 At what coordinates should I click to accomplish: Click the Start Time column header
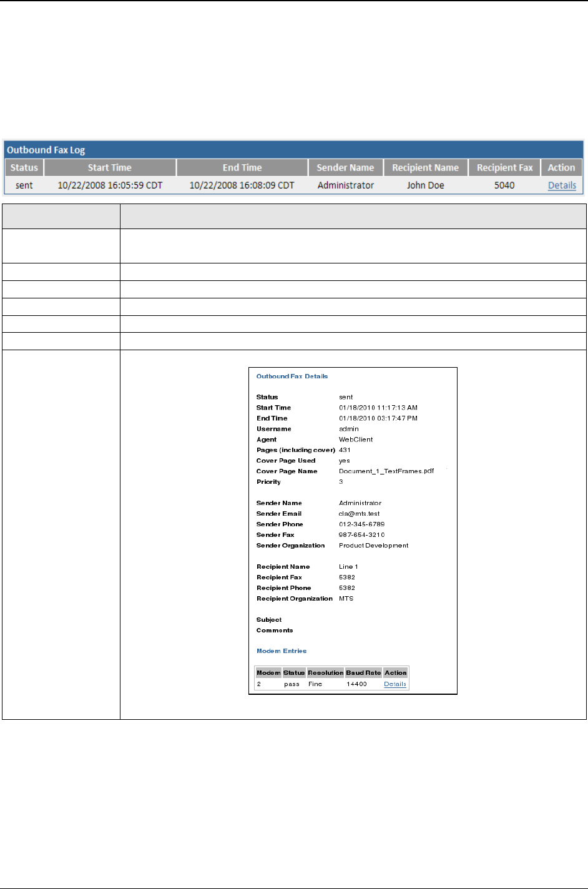(x=110, y=167)
